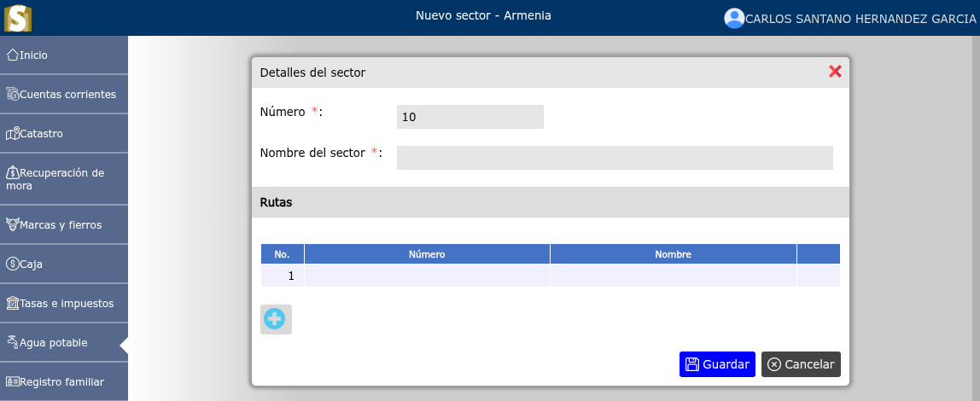This screenshot has height=401, width=980.
Task: Click the Caja dollar icon
Action: pyautogui.click(x=13, y=264)
